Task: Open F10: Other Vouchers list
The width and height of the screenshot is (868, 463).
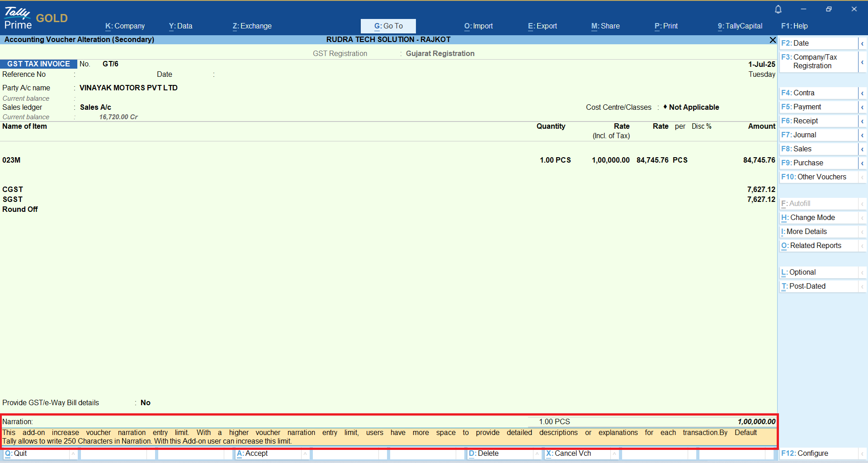Action: pyautogui.click(x=814, y=177)
